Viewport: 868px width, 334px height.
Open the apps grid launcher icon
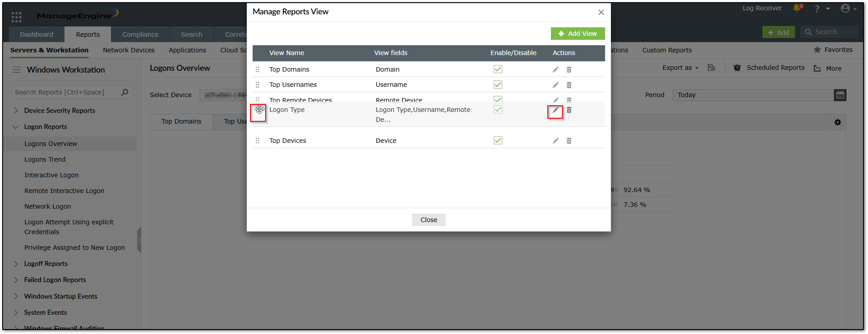17,17
